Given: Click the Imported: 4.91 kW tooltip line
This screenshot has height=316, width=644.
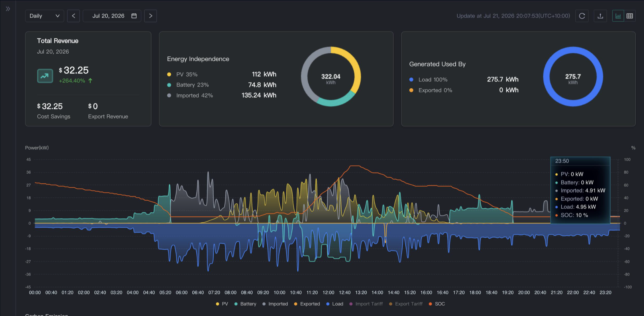Looking at the screenshot, I should [580, 191].
